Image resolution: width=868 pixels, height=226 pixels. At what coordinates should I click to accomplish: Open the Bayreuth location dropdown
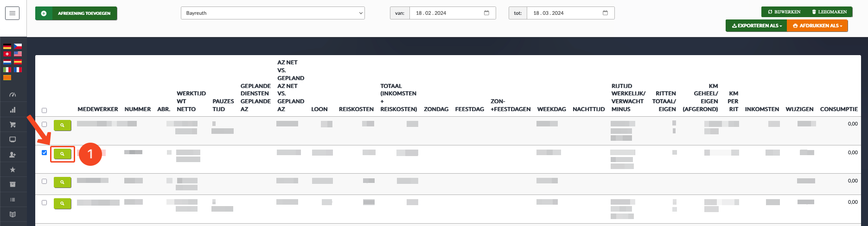[x=273, y=13]
